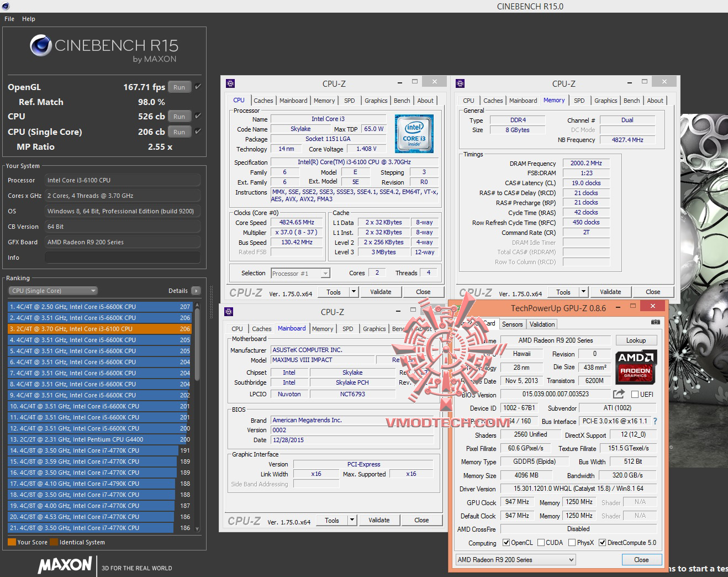Open the Help menu in Cinebench
728x577 pixels.
(29, 19)
